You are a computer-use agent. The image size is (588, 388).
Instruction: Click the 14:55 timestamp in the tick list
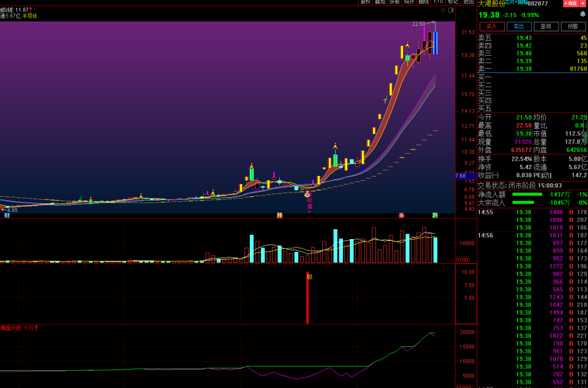[x=486, y=212]
